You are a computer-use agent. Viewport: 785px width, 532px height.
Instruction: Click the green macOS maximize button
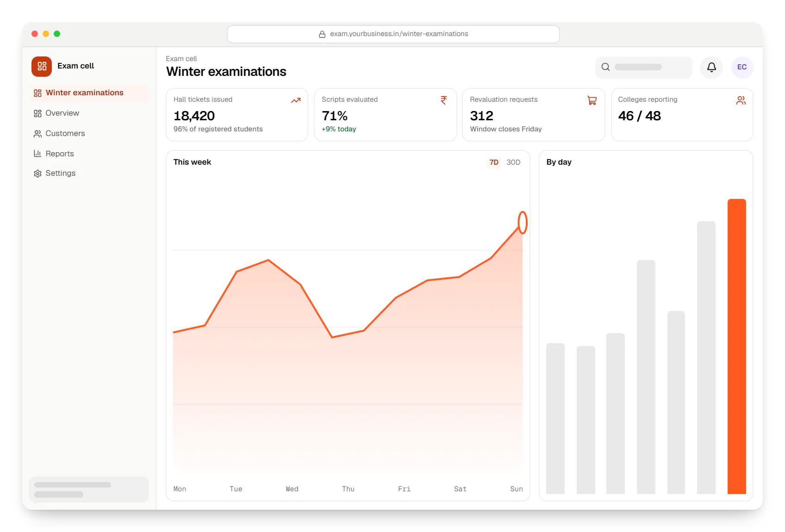[57, 34]
